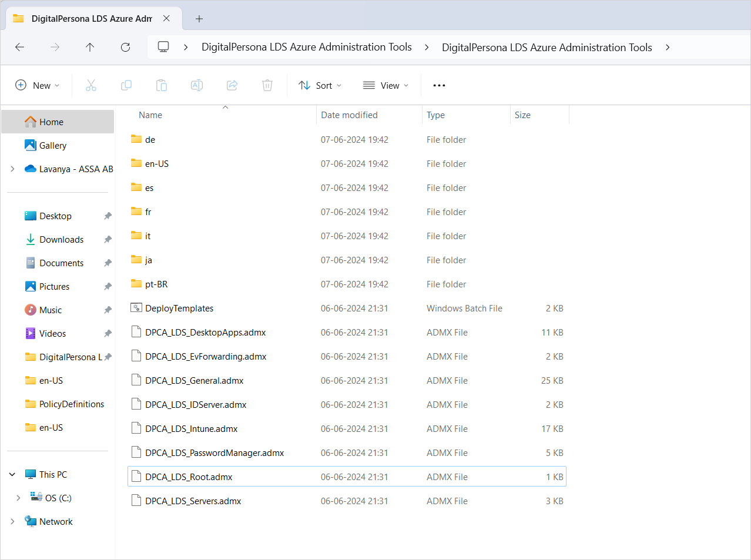Expand the Network tree node

[x=12, y=521]
